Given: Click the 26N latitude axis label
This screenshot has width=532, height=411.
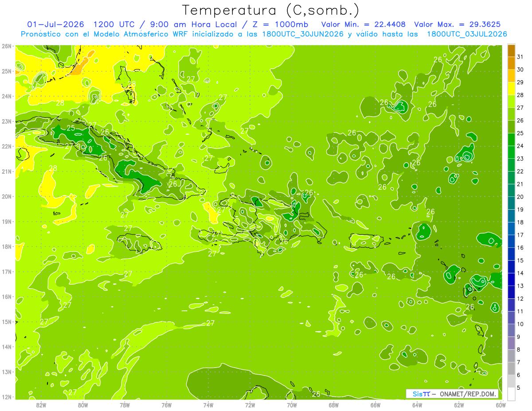Looking at the screenshot, I should click(x=7, y=46).
